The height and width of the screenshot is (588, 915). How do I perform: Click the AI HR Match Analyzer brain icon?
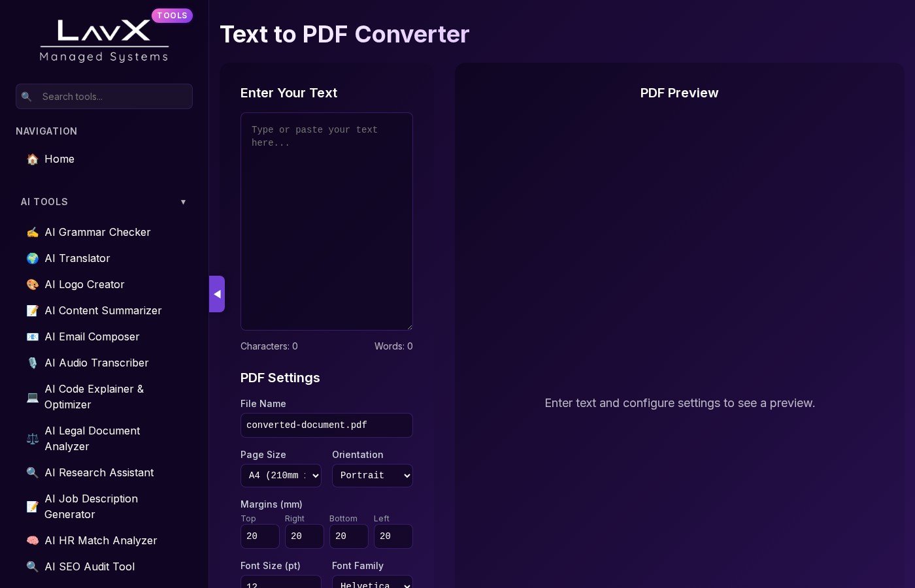32,541
